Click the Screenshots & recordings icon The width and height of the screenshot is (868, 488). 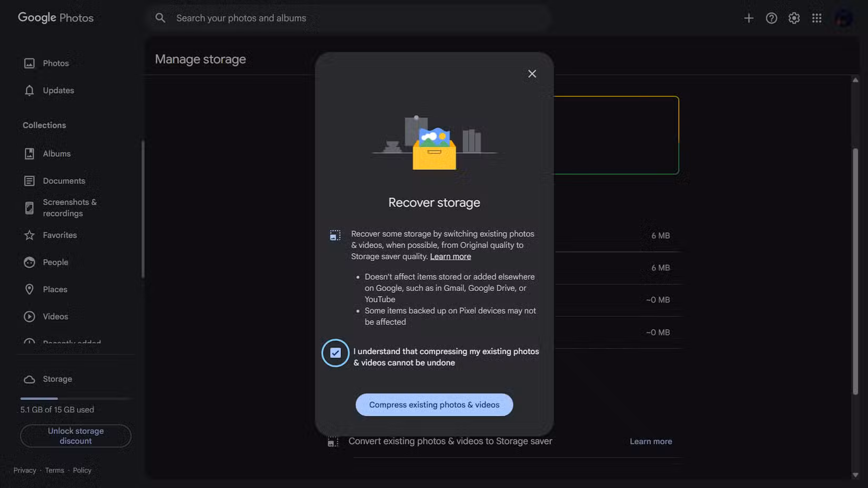click(29, 208)
